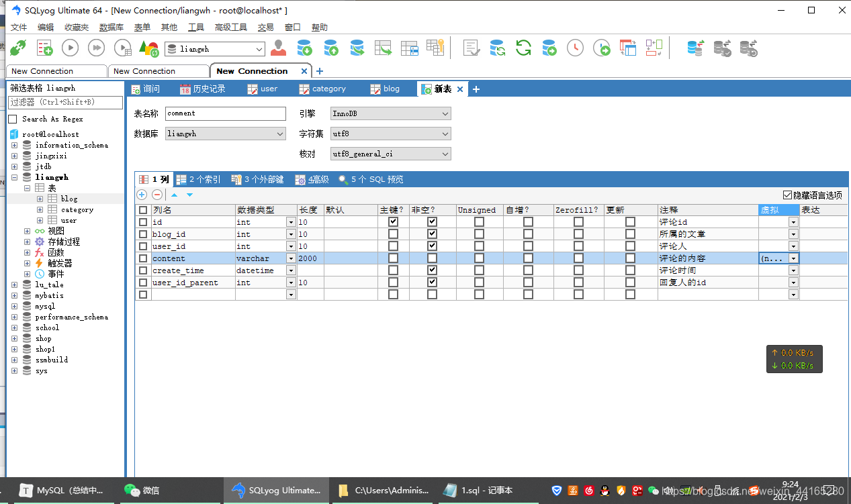Image resolution: width=851 pixels, height=504 pixels.
Task: Toggle not-null checkbox for content row
Action: coord(432,258)
